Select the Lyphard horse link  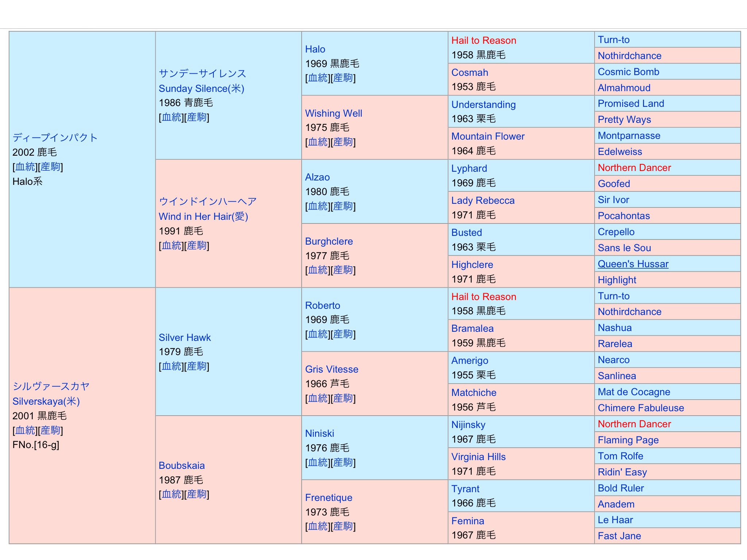pos(469,168)
